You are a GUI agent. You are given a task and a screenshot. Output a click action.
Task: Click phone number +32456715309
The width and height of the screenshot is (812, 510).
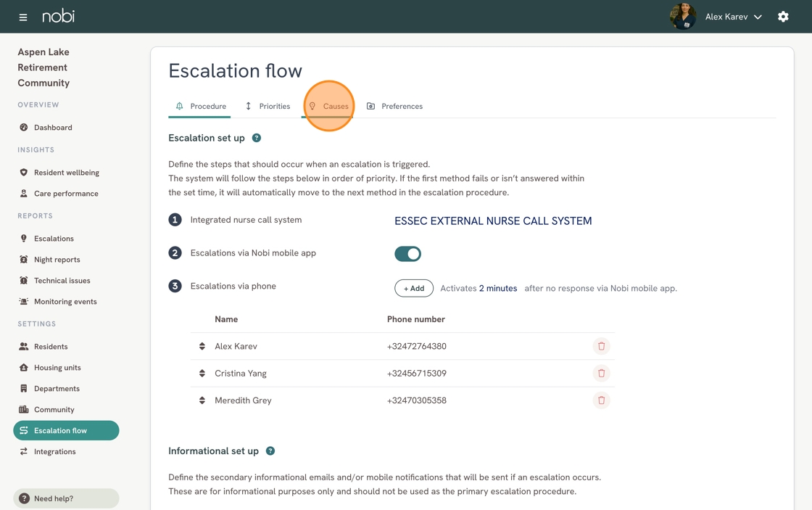pyautogui.click(x=417, y=373)
